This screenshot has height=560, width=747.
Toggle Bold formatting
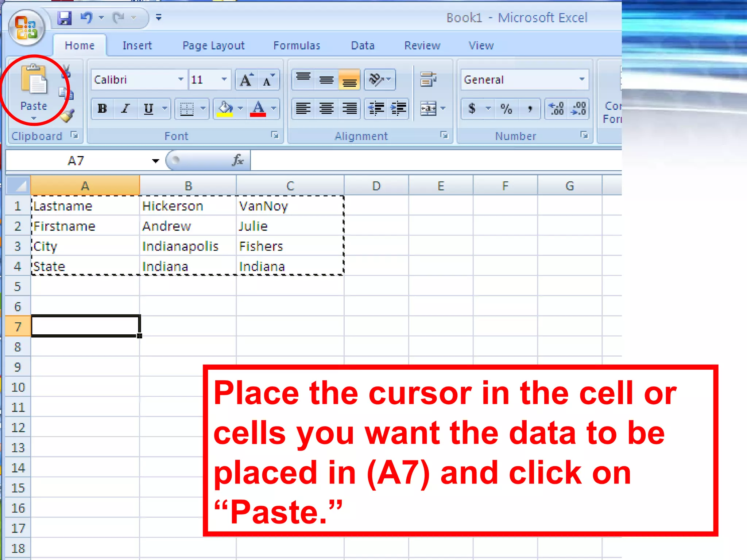pyautogui.click(x=102, y=108)
